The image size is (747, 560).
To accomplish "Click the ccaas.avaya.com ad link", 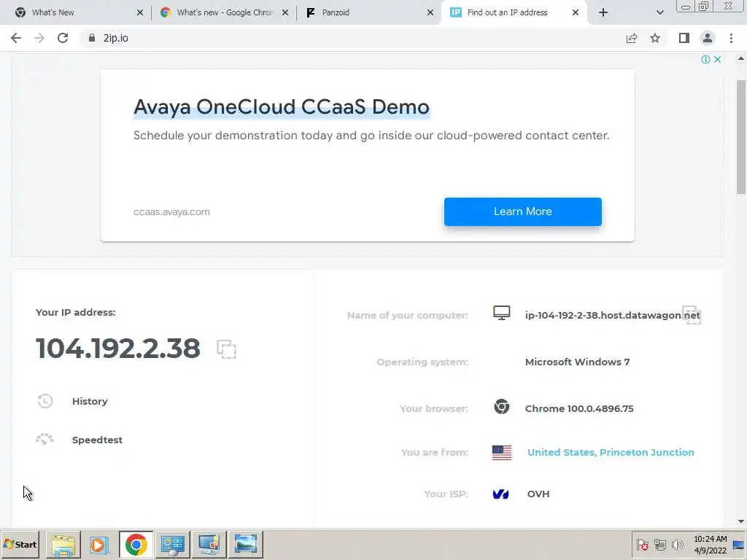I will [171, 212].
